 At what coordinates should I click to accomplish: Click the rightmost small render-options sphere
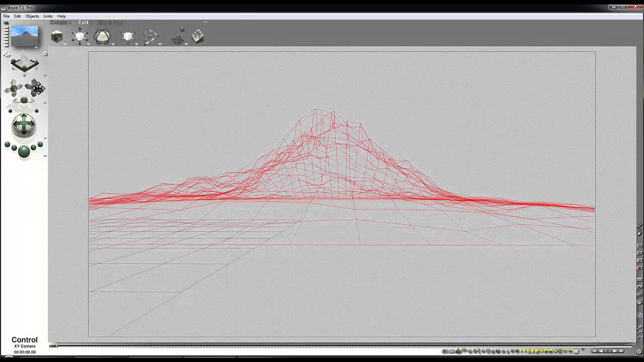(x=40, y=144)
